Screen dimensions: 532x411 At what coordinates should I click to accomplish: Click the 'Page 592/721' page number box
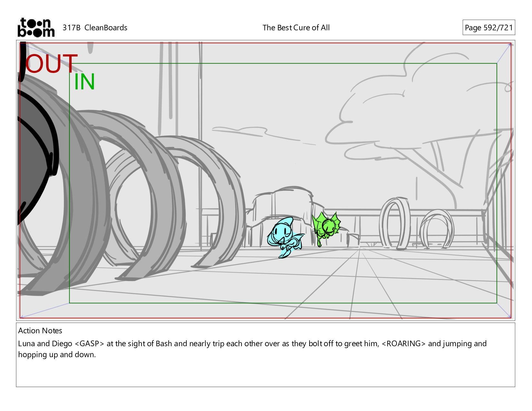pyautogui.click(x=488, y=27)
